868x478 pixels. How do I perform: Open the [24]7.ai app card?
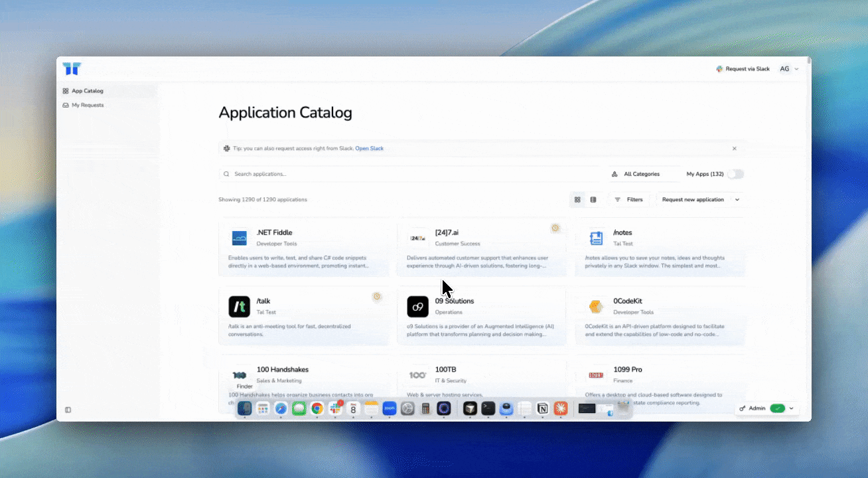[482, 247]
